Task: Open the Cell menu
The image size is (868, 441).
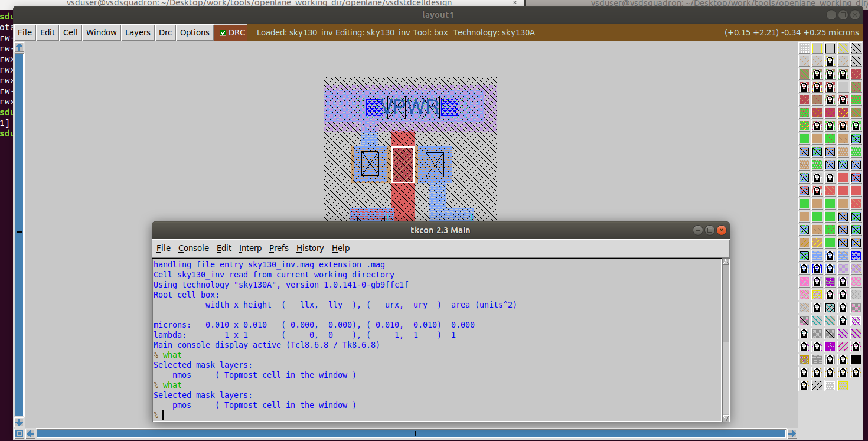Action: coord(70,32)
